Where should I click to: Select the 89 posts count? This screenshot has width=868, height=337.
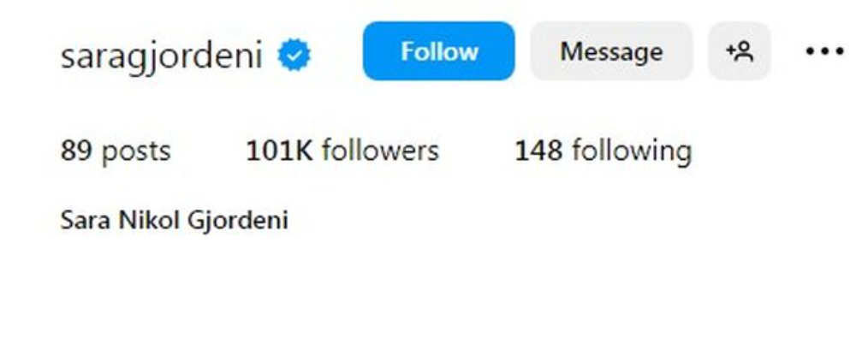pyautogui.click(x=116, y=151)
